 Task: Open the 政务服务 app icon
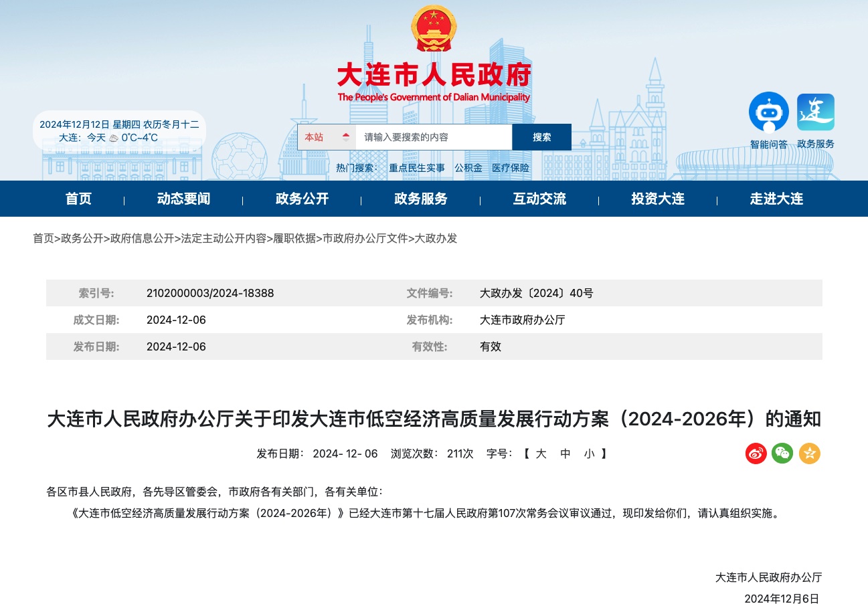click(815, 112)
